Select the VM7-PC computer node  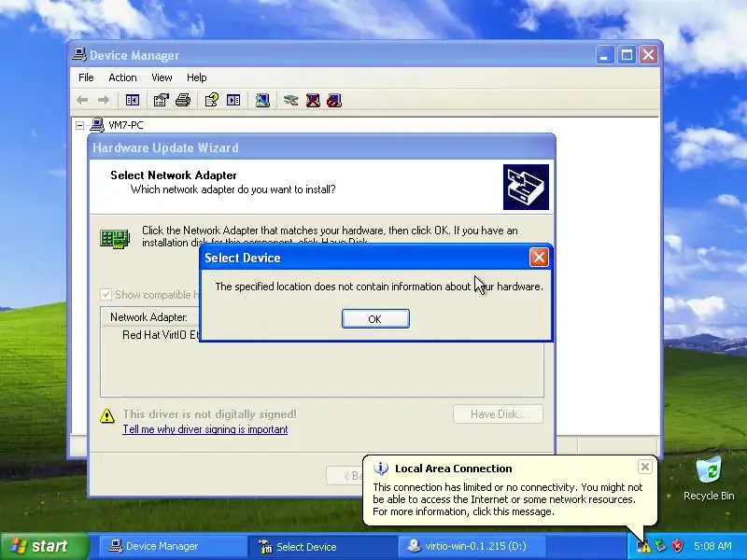[126, 125]
